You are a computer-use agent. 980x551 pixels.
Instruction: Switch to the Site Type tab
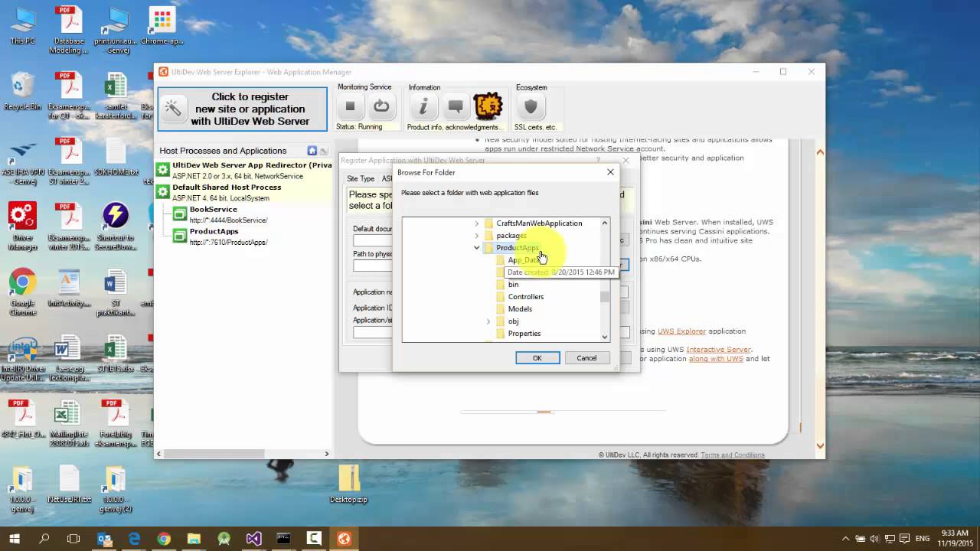pos(361,179)
